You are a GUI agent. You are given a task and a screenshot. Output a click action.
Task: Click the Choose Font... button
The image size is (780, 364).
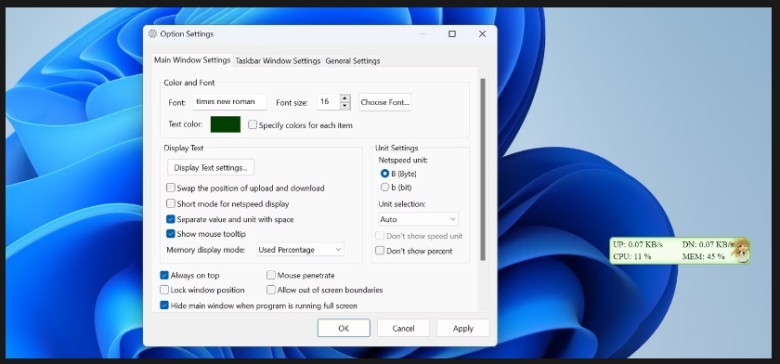click(385, 102)
